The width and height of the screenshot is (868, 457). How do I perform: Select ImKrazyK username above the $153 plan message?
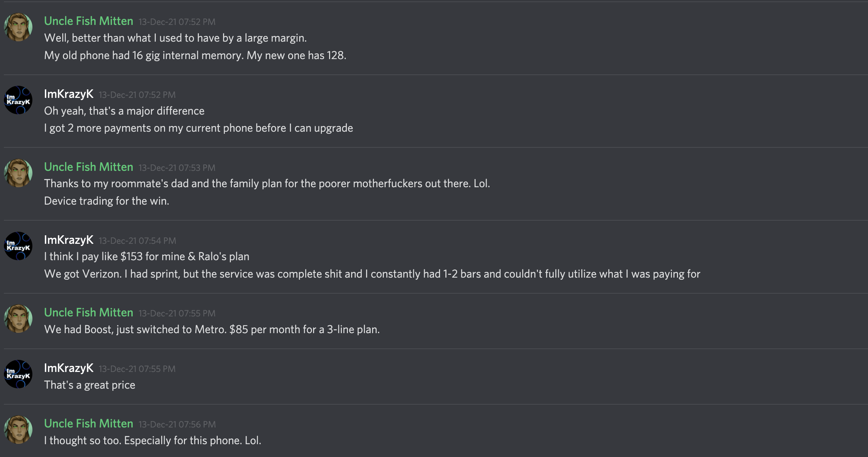pos(69,240)
